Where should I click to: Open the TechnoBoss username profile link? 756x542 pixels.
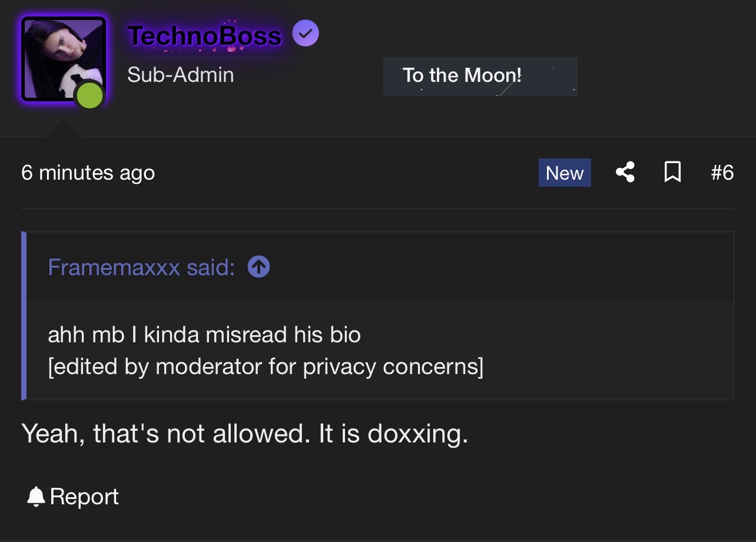coord(204,36)
